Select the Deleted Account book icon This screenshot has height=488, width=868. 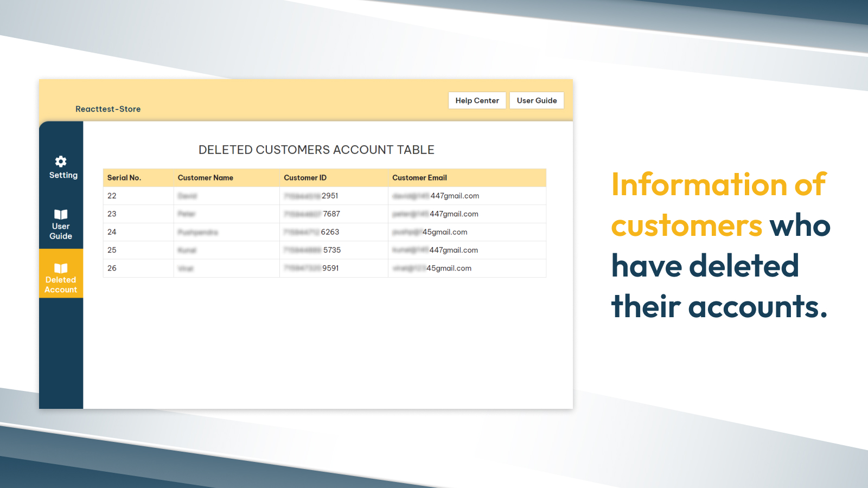coord(61,268)
